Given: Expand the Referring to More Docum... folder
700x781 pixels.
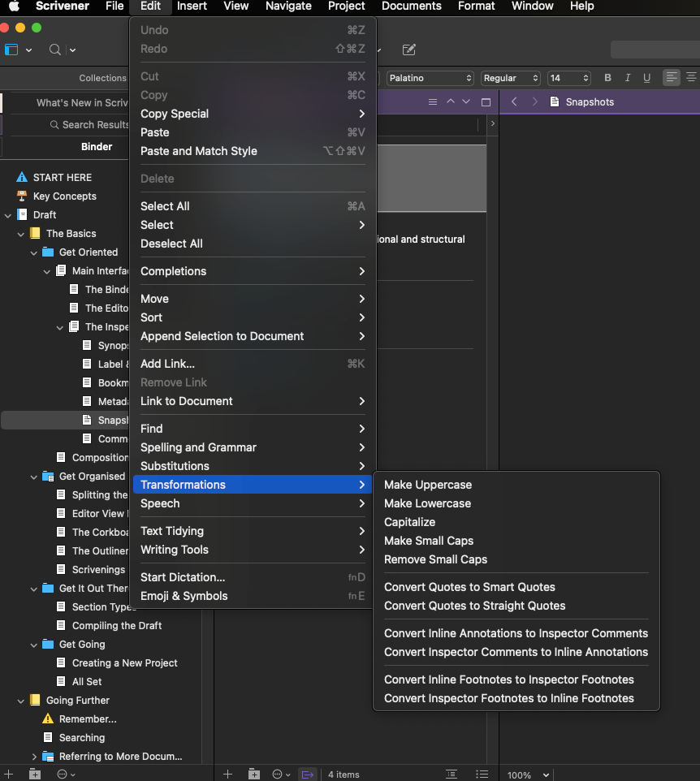Looking at the screenshot, I should coord(34,757).
